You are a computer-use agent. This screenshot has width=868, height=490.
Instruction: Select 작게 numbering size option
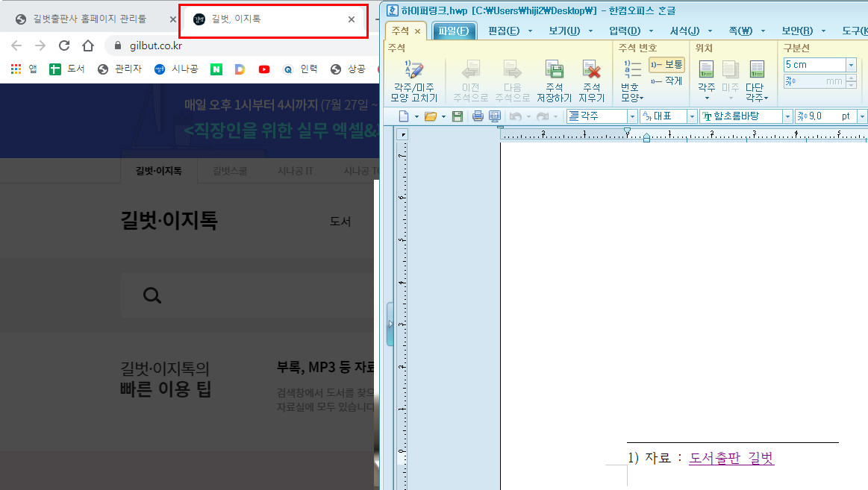(x=666, y=81)
